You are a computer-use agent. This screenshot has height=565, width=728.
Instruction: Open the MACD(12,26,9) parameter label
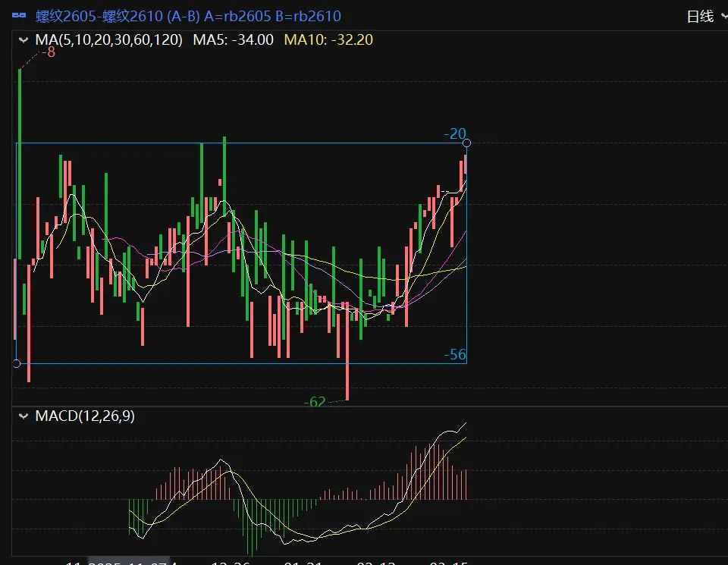point(85,416)
